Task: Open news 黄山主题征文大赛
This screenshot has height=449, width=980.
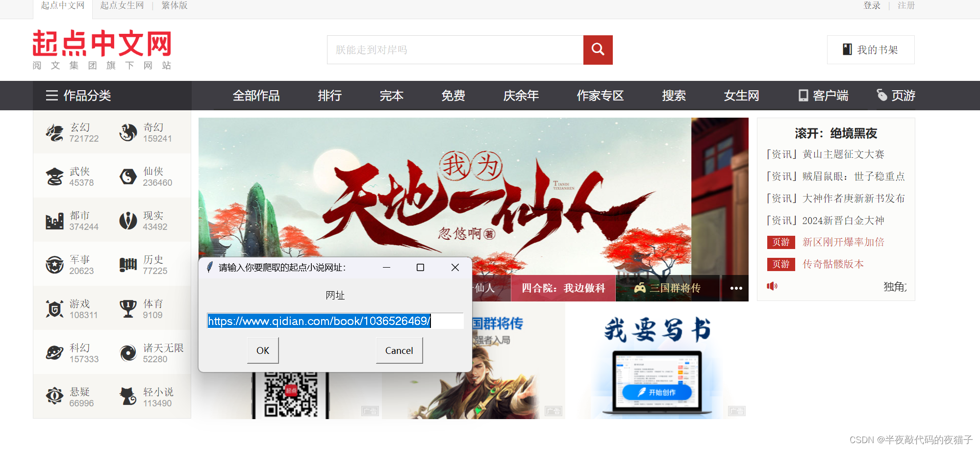Action: coord(843,154)
